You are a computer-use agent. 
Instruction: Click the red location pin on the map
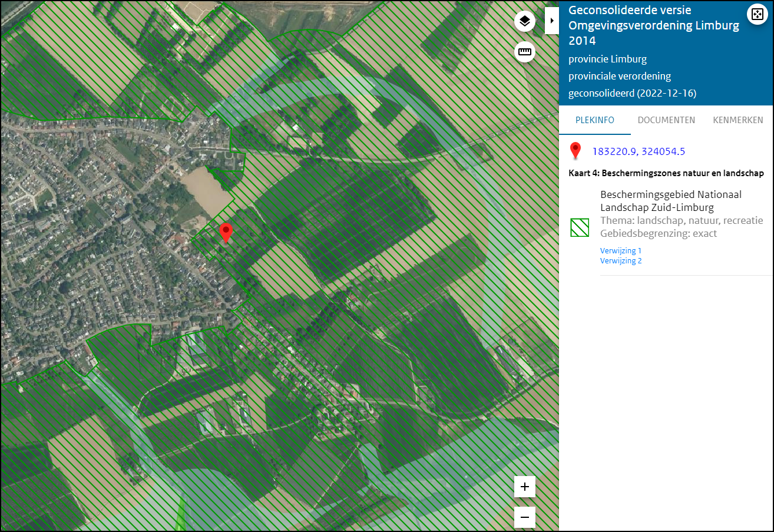click(226, 233)
